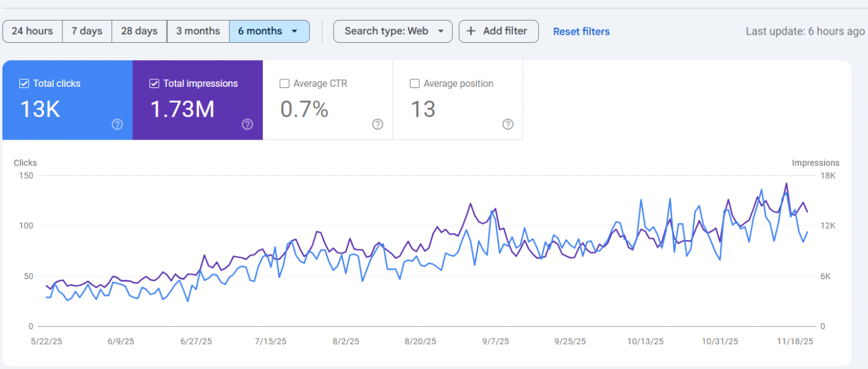Choose the 3 months date range
This screenshot has height=369, width=868.
pos(198,31)
